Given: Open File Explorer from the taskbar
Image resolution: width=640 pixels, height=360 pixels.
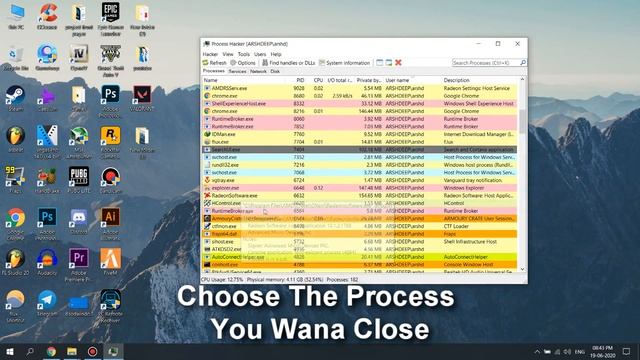Looking at the screenshot, I should [x=72, y=351].
